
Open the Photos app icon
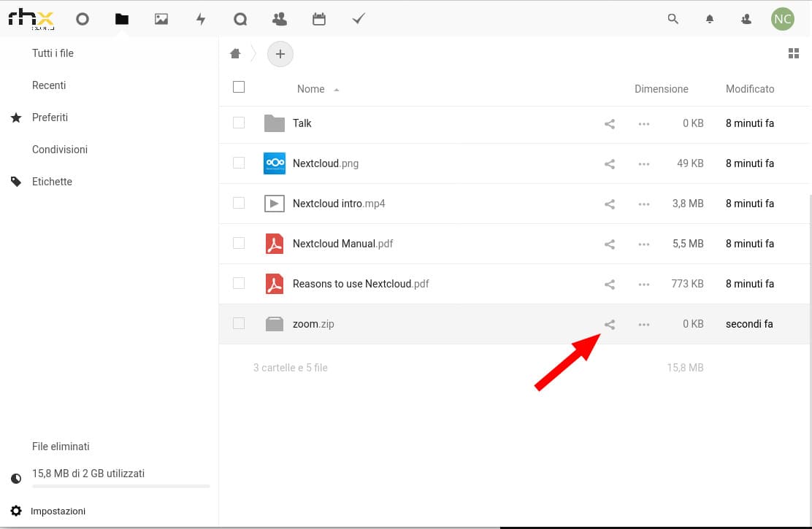pos(161,19)
